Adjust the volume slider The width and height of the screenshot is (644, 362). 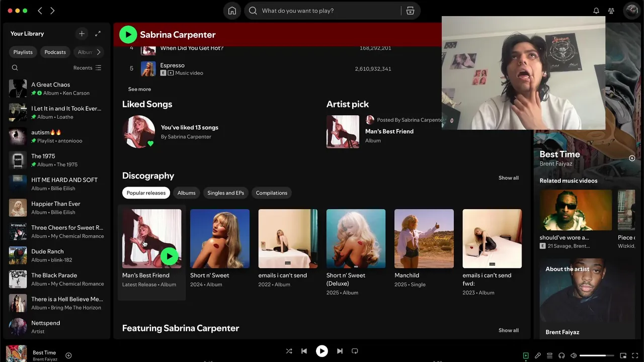[x=597, y=355]
